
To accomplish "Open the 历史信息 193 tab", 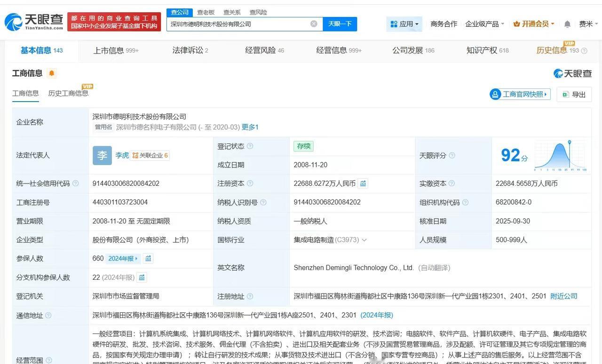I will [558, 50].
